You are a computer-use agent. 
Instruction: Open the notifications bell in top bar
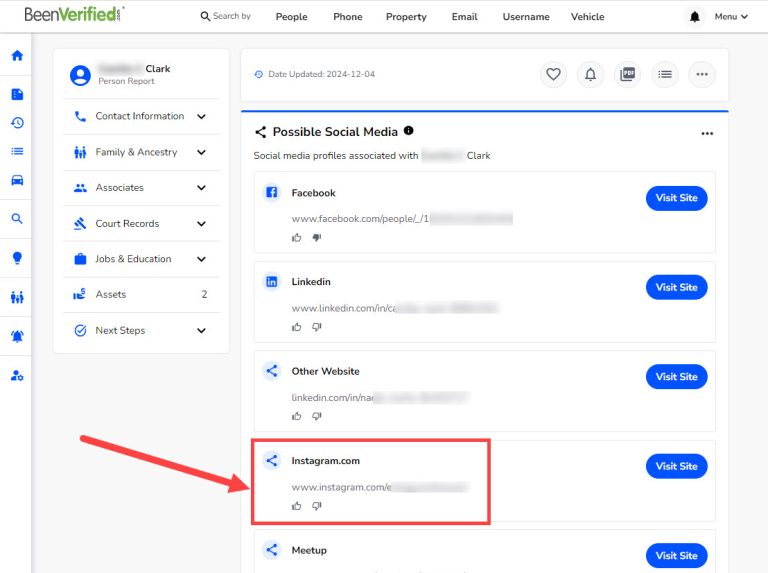pos(695,17)
